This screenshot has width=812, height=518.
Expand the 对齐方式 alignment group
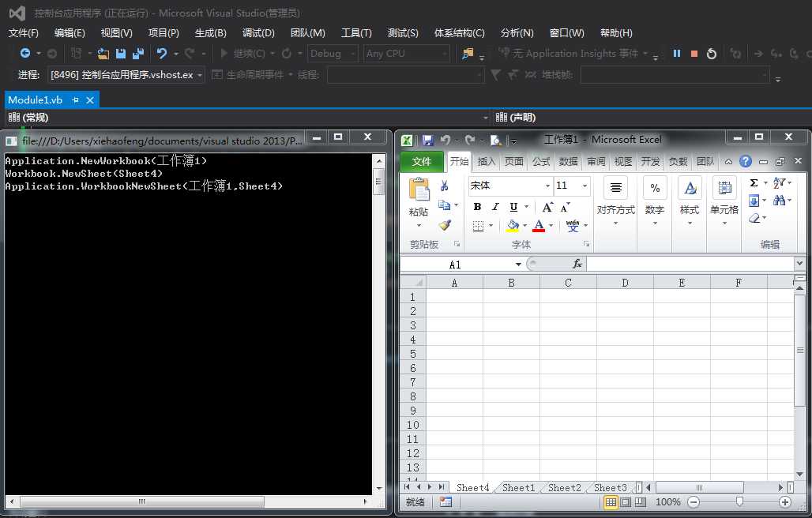pos(616,223)
